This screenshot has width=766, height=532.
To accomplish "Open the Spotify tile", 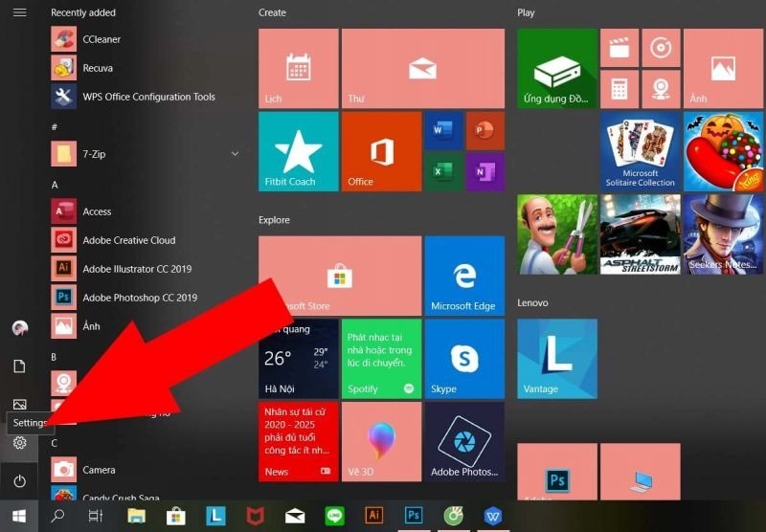I will coord(381,358).
